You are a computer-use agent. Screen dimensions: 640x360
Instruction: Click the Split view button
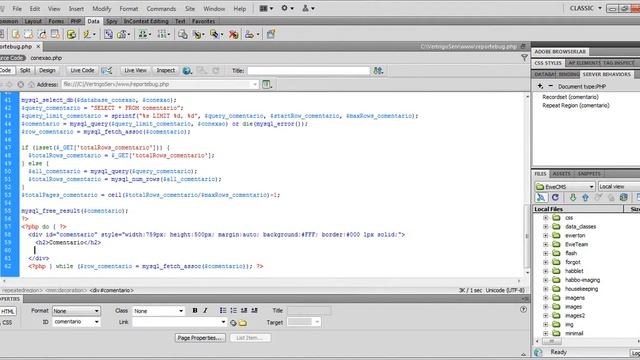point(25,71)
